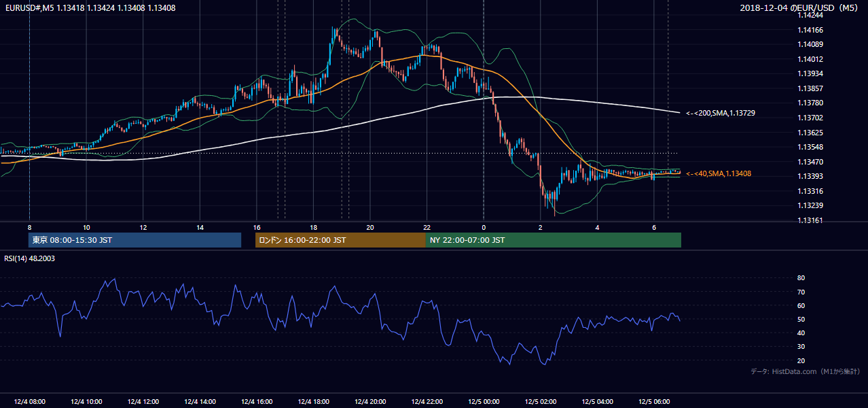
Task: Click the 40 SMA 1.13408 label
Action: click(x=718, y=174)
